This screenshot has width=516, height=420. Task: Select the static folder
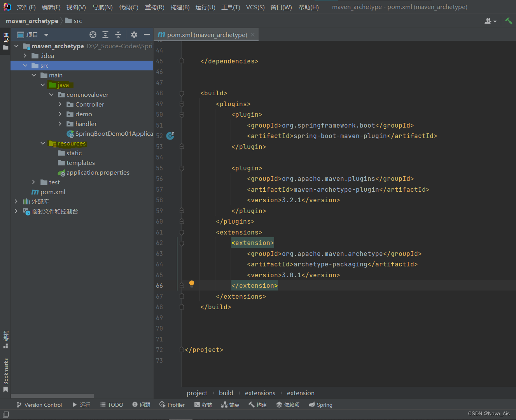(70, 153)
